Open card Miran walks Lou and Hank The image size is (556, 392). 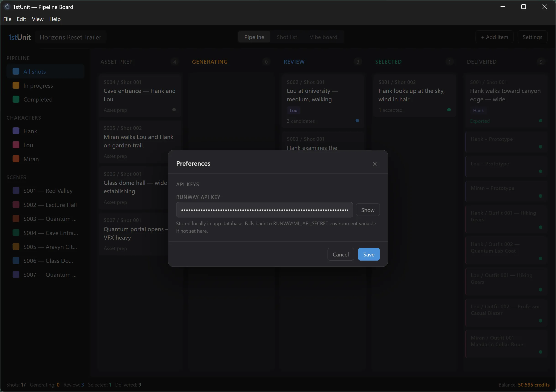tap(140, 142)
